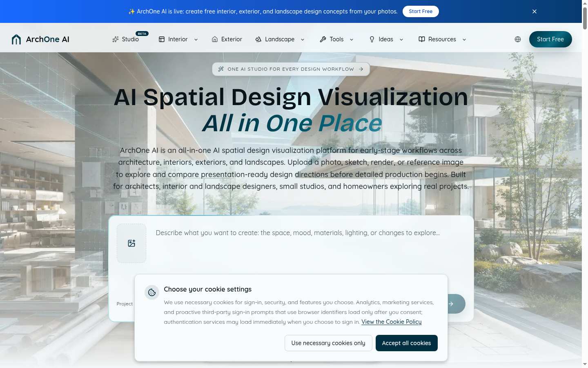Screen dimensions: 588x368
Task: Click the Studio sparkle icon in navbar
Action: click(x=116, y=39)
